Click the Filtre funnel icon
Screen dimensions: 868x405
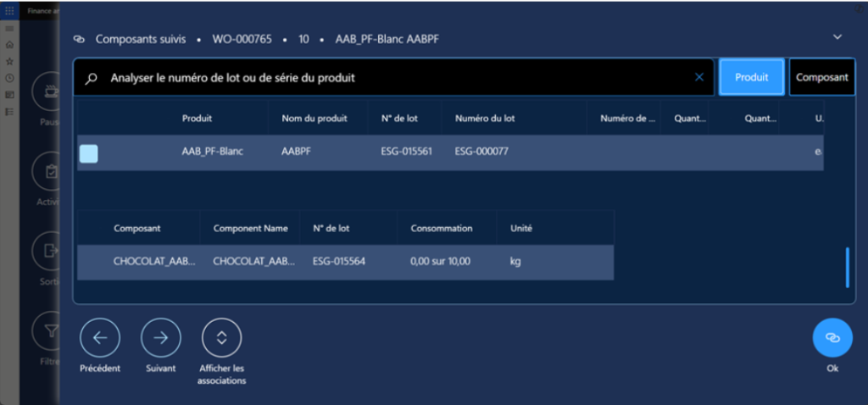49,332
